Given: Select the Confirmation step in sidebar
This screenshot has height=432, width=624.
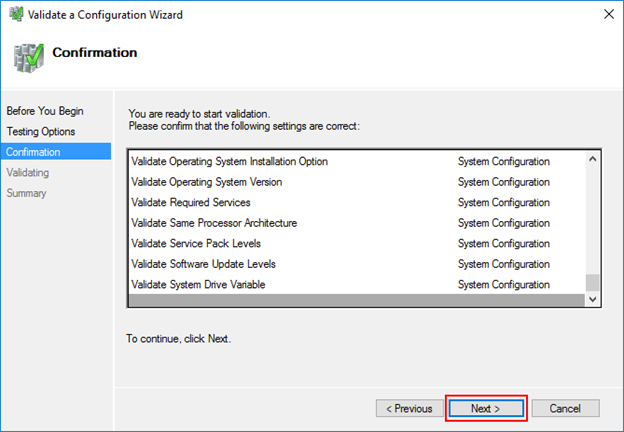Looking at the screenshot, I should tap(56, 152).
